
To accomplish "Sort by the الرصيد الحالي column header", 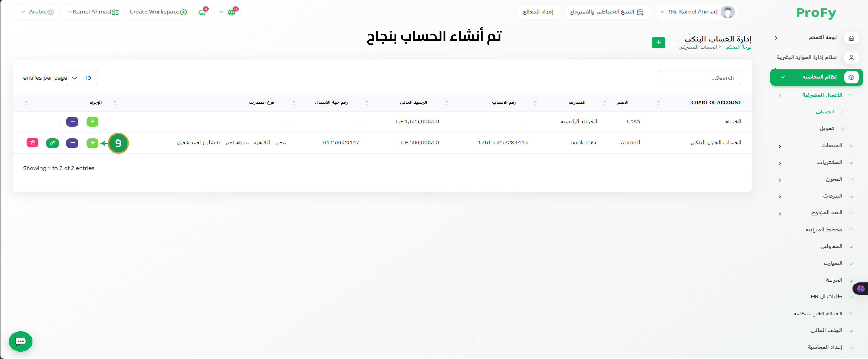I will pyautogui.click(x=413, y=103).
